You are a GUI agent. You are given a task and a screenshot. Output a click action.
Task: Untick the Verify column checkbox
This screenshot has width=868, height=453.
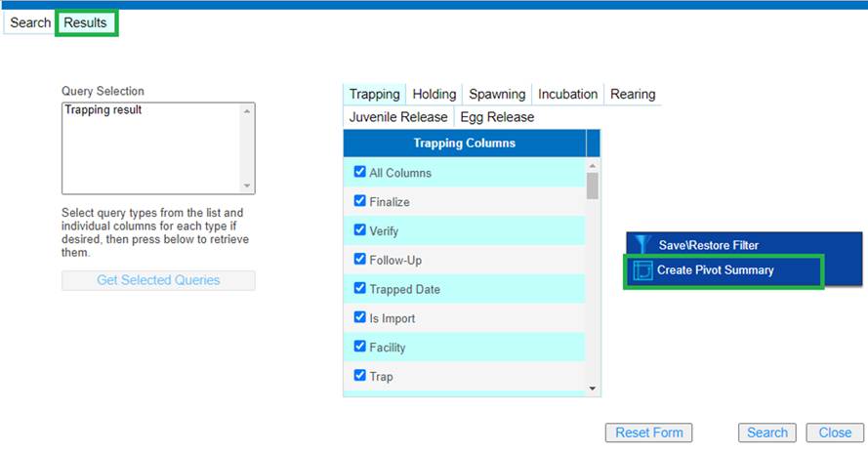click(359, 231)
